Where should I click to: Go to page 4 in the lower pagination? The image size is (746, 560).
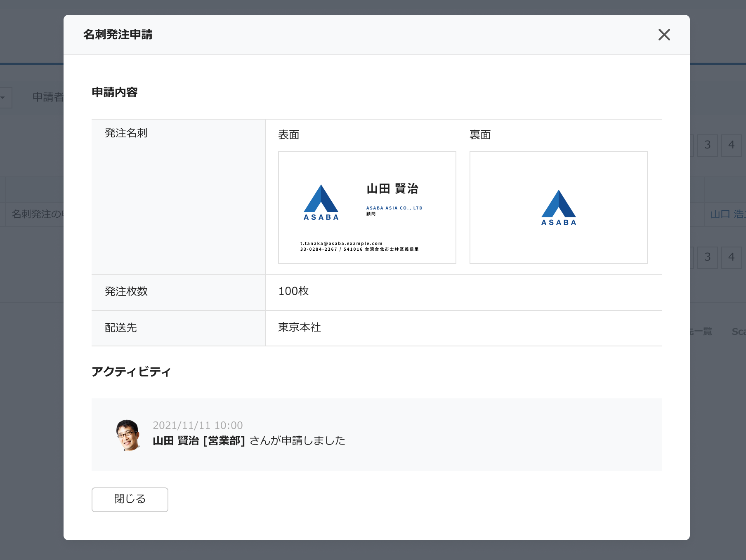click(731, 257)
